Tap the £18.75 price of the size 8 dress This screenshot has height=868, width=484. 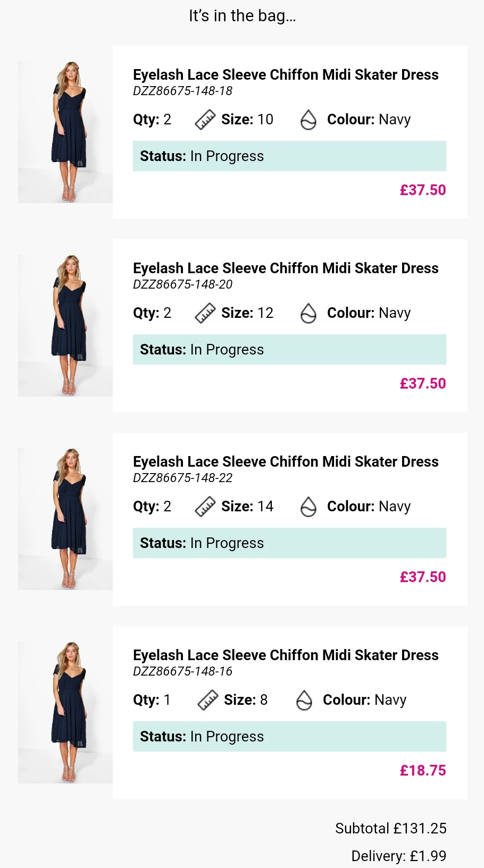423,770
